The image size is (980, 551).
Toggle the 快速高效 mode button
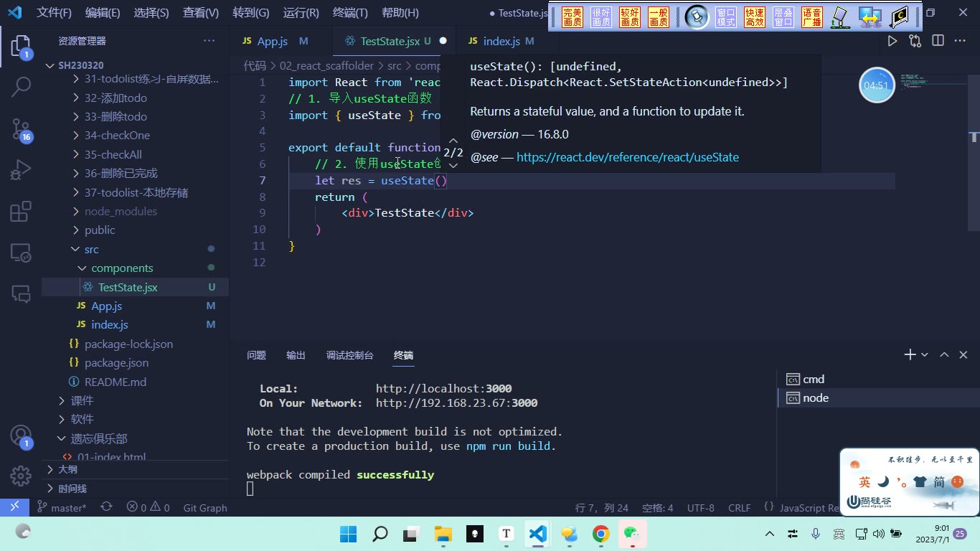755,17
